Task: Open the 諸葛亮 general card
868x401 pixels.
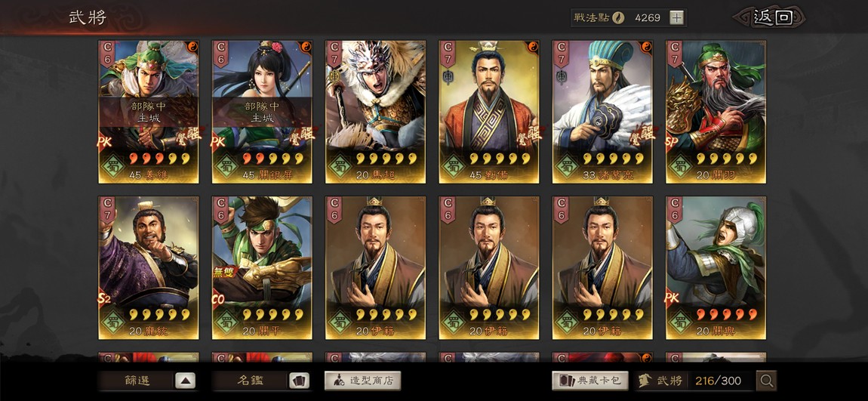Action: 602,112
